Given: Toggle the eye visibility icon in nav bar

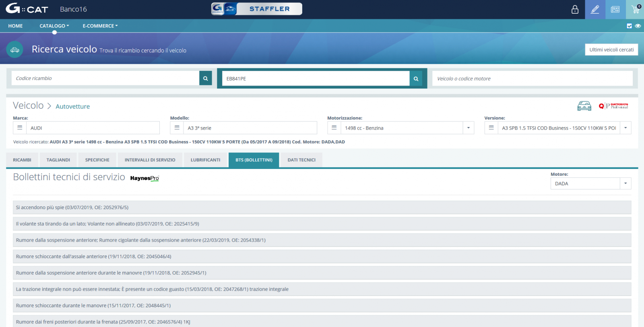Looking at the screenshot, I should [x=638, y=26].
